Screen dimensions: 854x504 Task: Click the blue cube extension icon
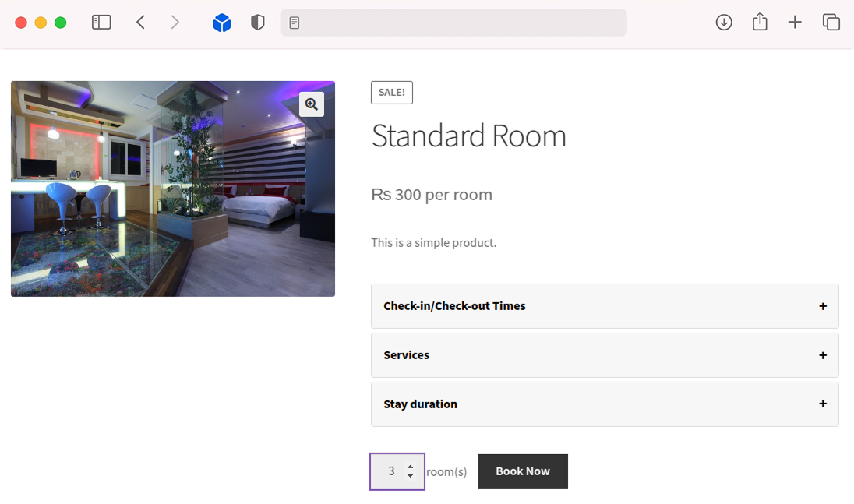222,23
